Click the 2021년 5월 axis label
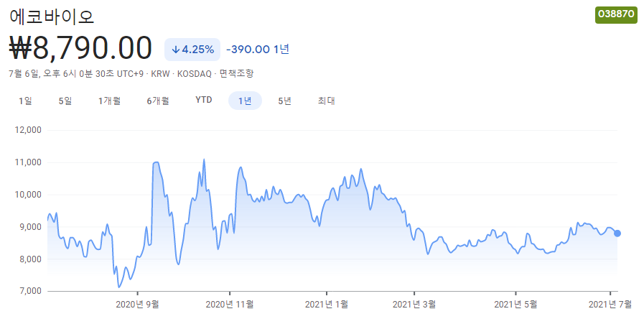Image resolution: width=644 pixels, height=319 pixels. coord(515,305)
